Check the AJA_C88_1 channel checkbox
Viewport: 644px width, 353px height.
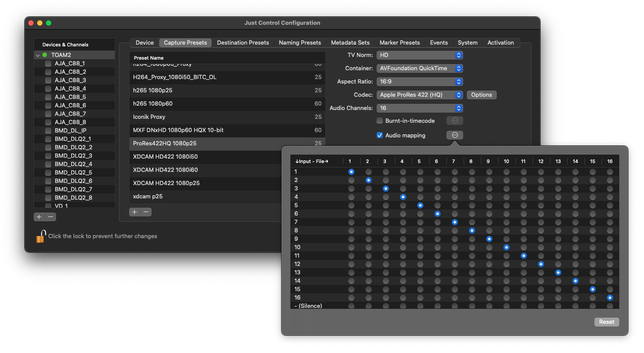click(x=48, y=63)
